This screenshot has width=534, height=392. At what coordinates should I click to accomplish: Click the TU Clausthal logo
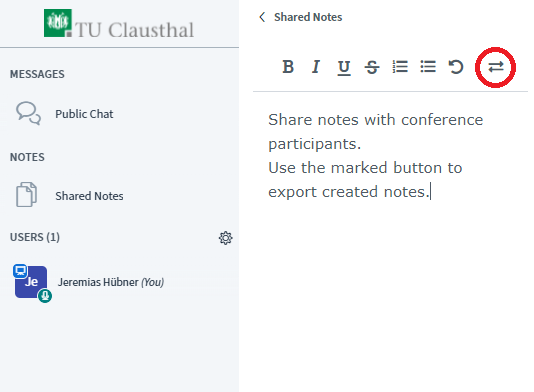click(119, 24)
